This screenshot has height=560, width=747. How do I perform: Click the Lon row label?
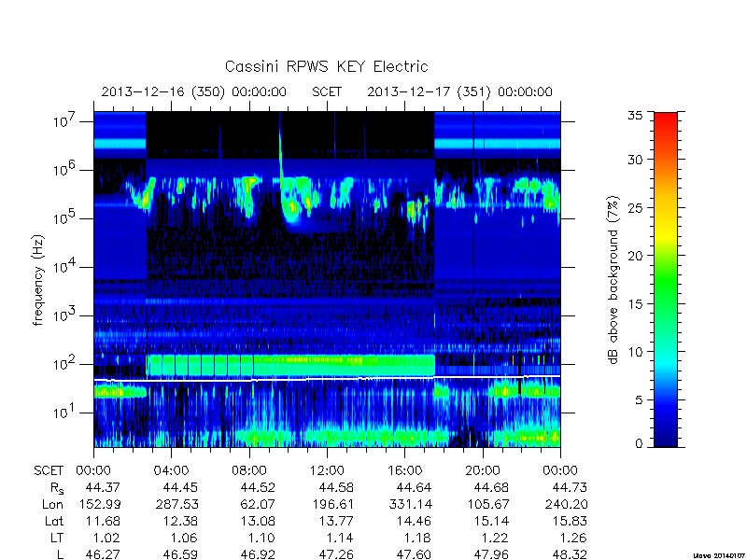click(52, 504)
